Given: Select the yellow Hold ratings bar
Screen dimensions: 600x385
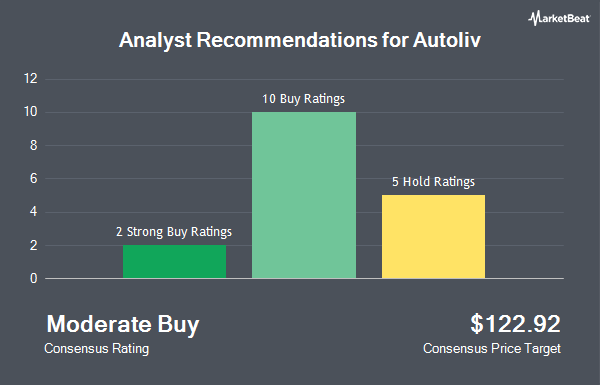Looking at the screenshot, I should click(434, 237).
